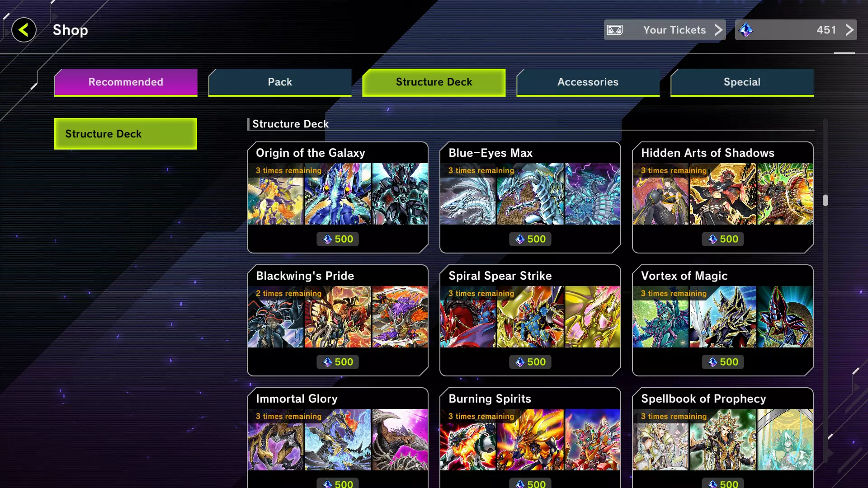Click the vertical scrollbar handle
868x488 pixels.
coord(826,200)
